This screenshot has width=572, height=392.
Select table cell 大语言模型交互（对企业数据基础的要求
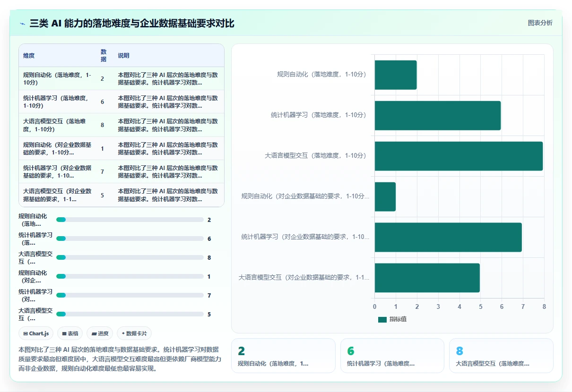click(x=58, y=195)
